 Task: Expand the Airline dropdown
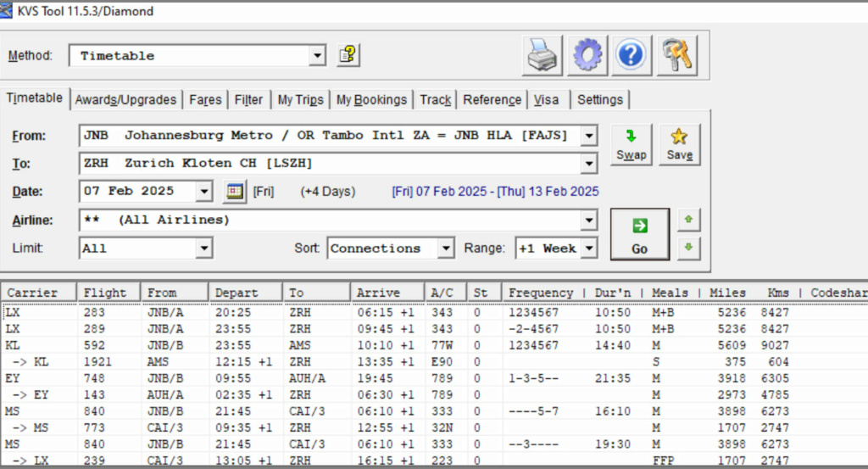click(x=589, y=221)
